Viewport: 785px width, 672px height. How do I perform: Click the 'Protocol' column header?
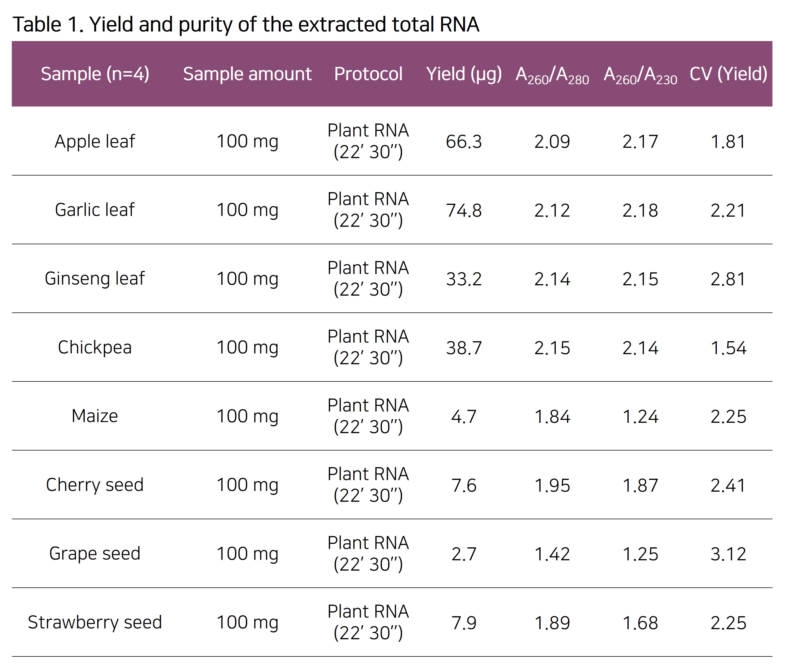368,74
